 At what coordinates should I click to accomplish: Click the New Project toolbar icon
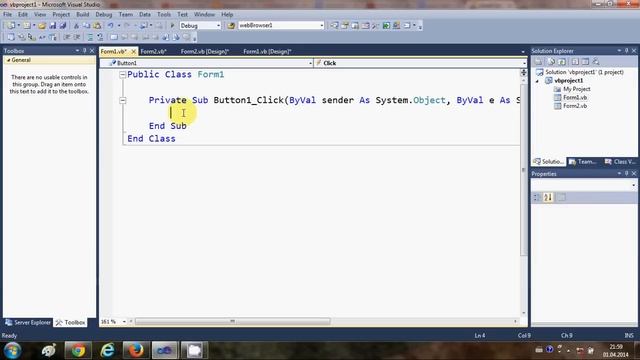(x=11, y=25)
